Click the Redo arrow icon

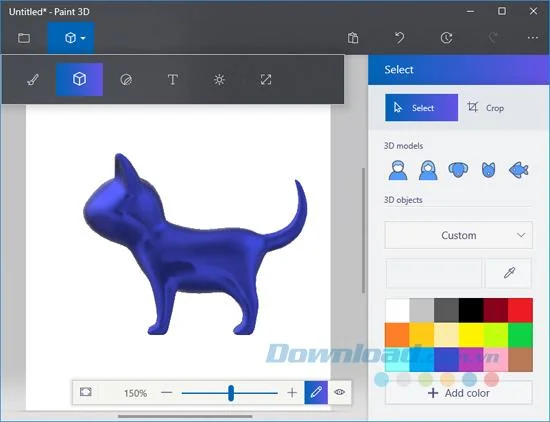point(493,38)
